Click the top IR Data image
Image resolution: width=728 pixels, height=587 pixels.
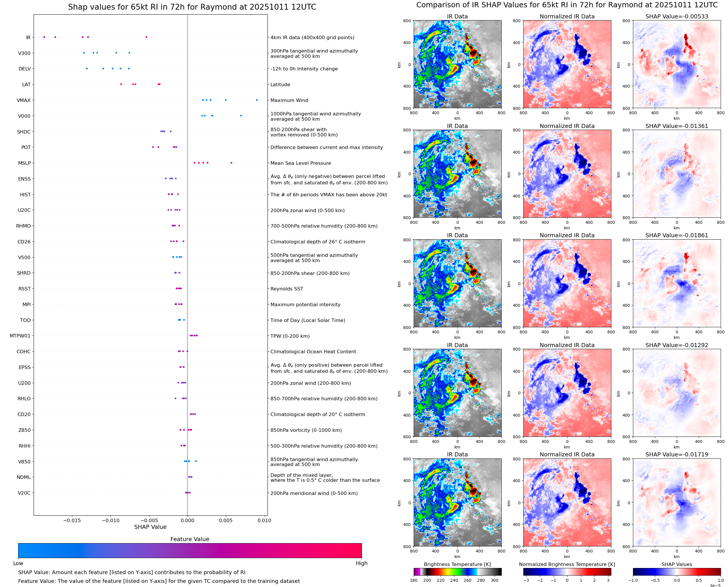coord(457,64)
